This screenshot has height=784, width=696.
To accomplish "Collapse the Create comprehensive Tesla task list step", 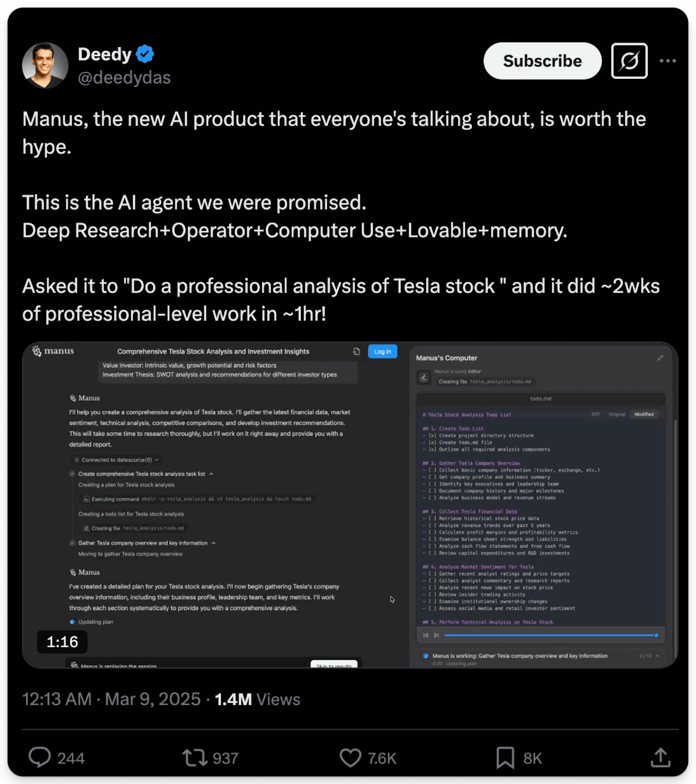I will pos(211,474).
